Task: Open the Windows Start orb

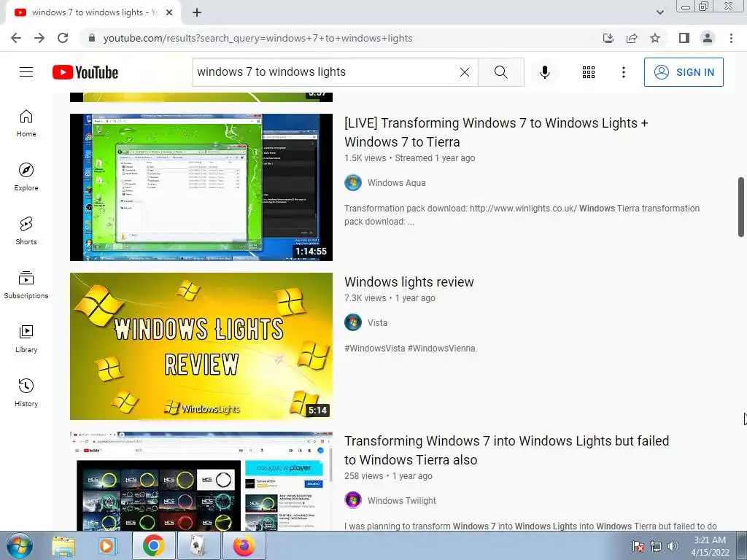Action: pyautogui.click(x=18, y=545)
